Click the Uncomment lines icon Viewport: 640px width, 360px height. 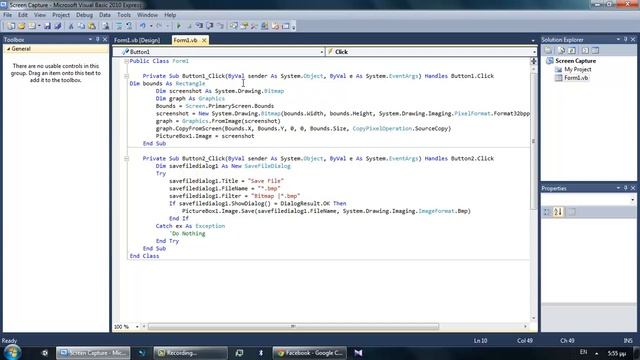point(129,26)
